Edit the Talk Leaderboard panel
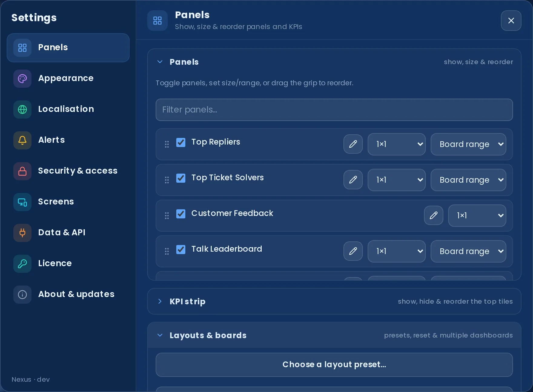 (x=353, y=251)
